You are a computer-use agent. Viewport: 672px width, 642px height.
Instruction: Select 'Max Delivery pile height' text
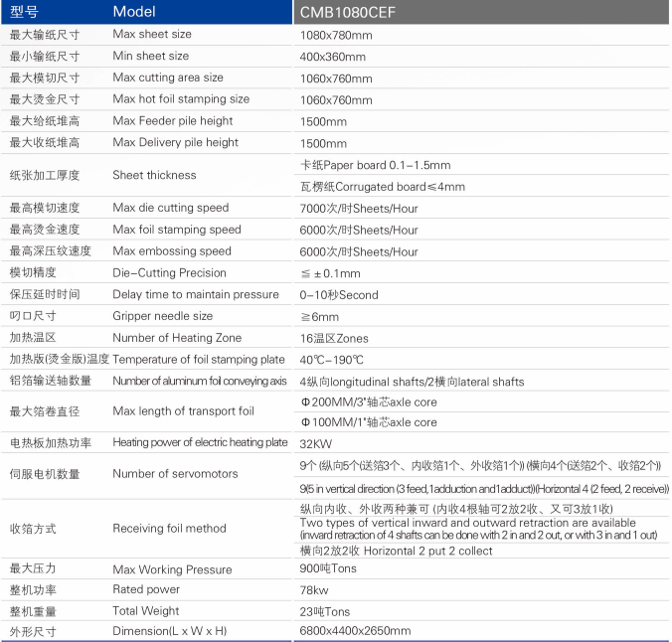[175, 142]
